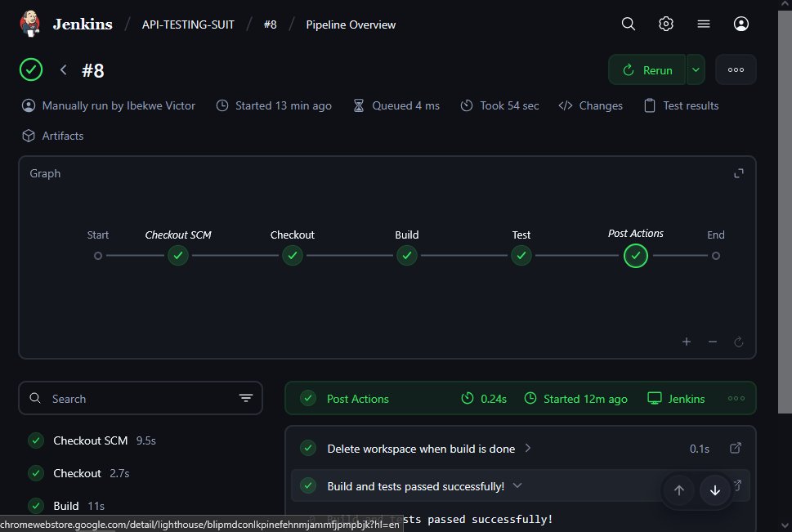Select the Build stage node in graph
Screen dimensions: 792x532
point(406,256)
